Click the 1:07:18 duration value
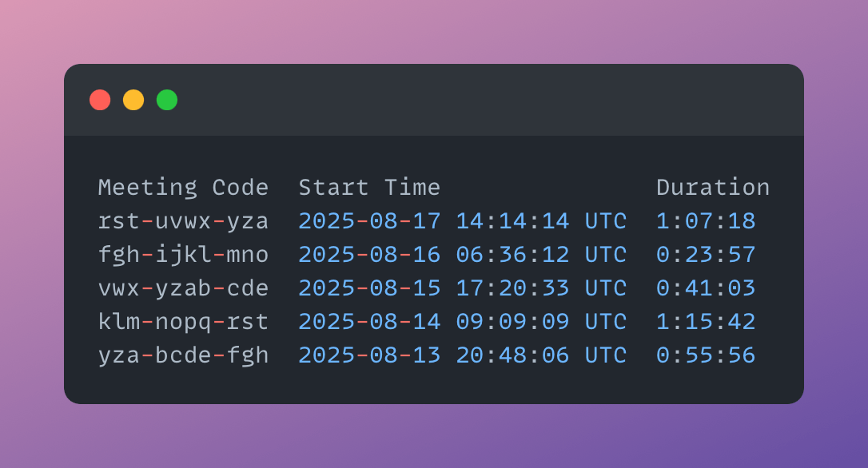 click(x=706, y=221)
